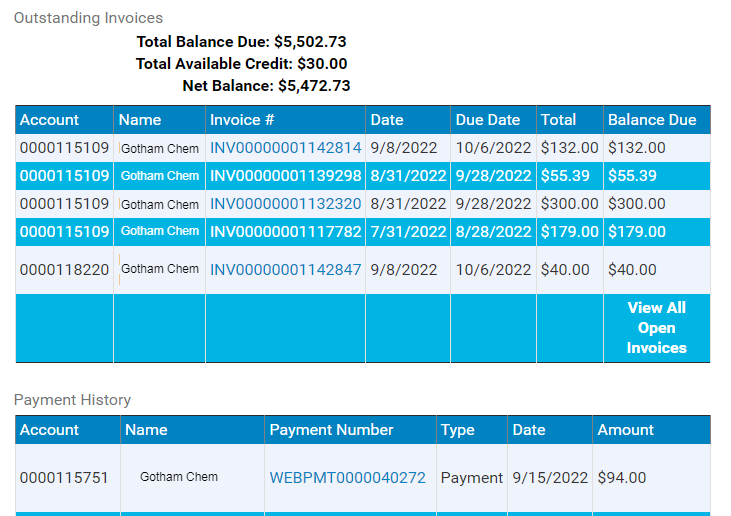Click Payment Number column header
The image size is (731, 516).
tap(331, 430)
